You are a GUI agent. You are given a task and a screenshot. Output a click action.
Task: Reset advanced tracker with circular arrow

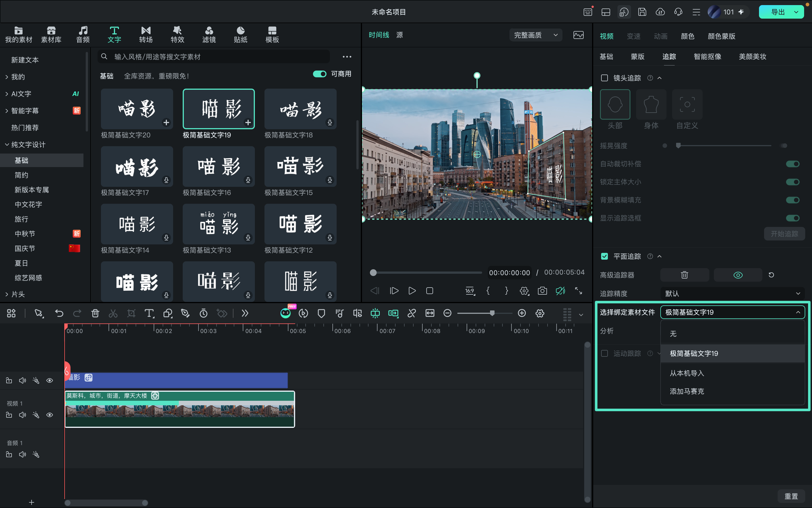pyautogui.click(x=771, y=275)
